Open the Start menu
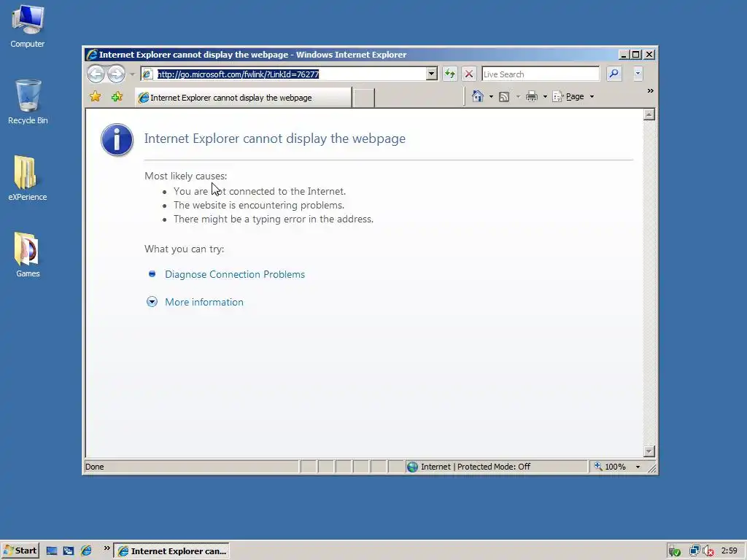This screenshot has height=560, width=747. pyautogui.click(x=20, y=551)
